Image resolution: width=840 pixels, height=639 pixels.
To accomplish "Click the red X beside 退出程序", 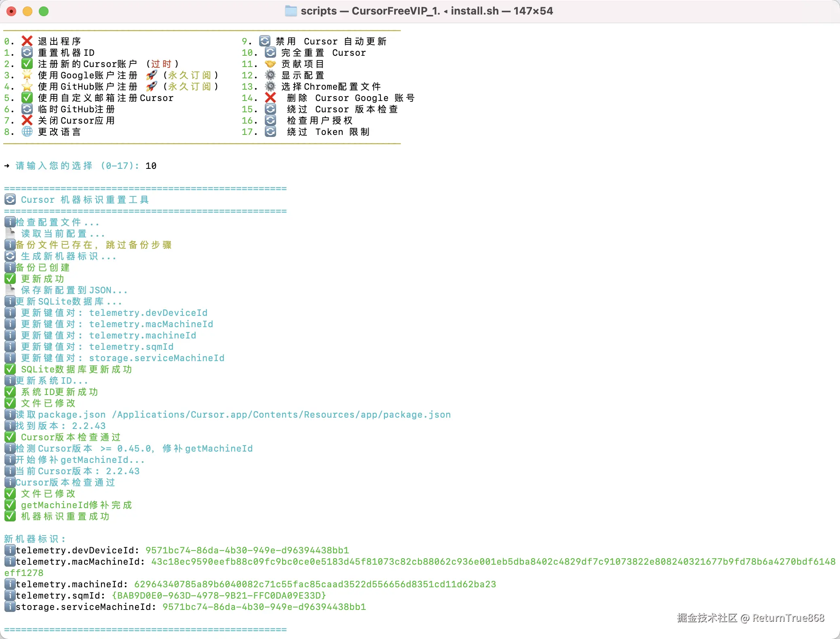I will [x=27, y=41].
